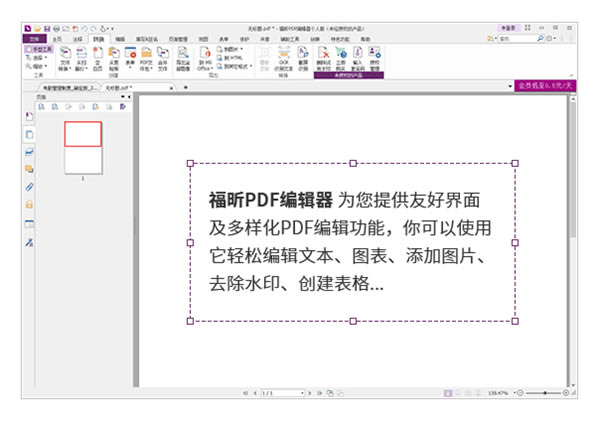This screenshot has height=421, width=600.
Task: Switch to the Comment (注释) ribbon tab
Action: pos(78,39)
